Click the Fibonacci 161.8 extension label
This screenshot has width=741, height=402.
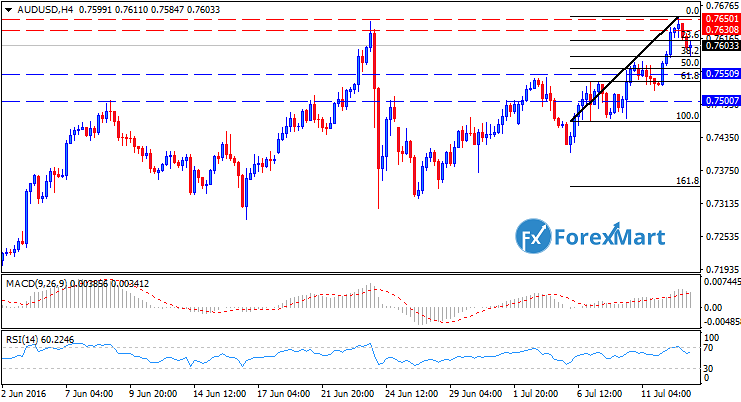[x=687, y=181]
